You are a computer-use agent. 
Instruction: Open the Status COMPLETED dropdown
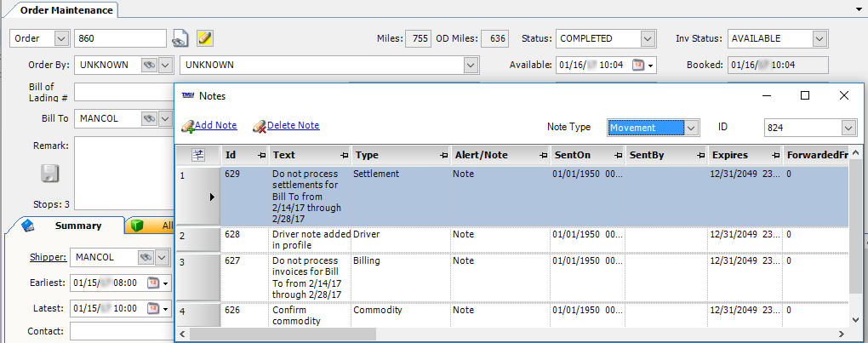(648, 39)
